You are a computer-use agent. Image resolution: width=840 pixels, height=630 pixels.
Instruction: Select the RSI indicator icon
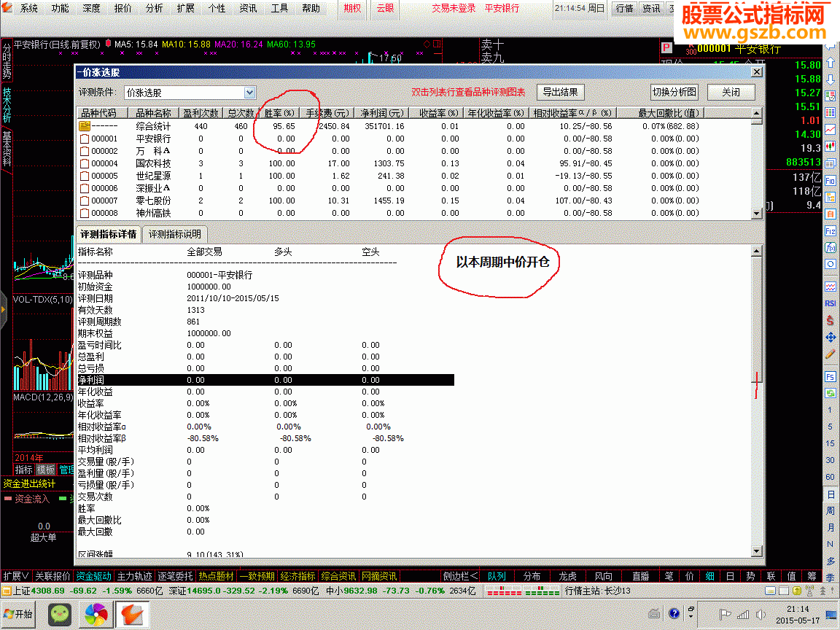click(x=831, y=303)
